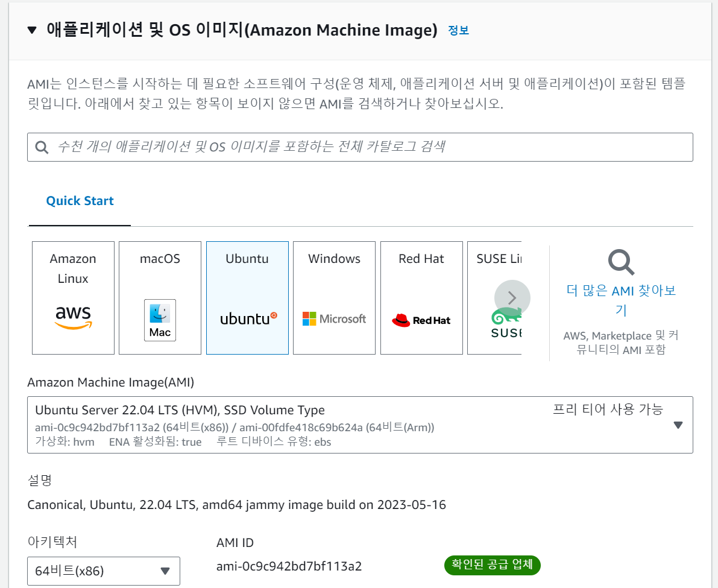Select the SUSE Linux tile

point(494,298)
